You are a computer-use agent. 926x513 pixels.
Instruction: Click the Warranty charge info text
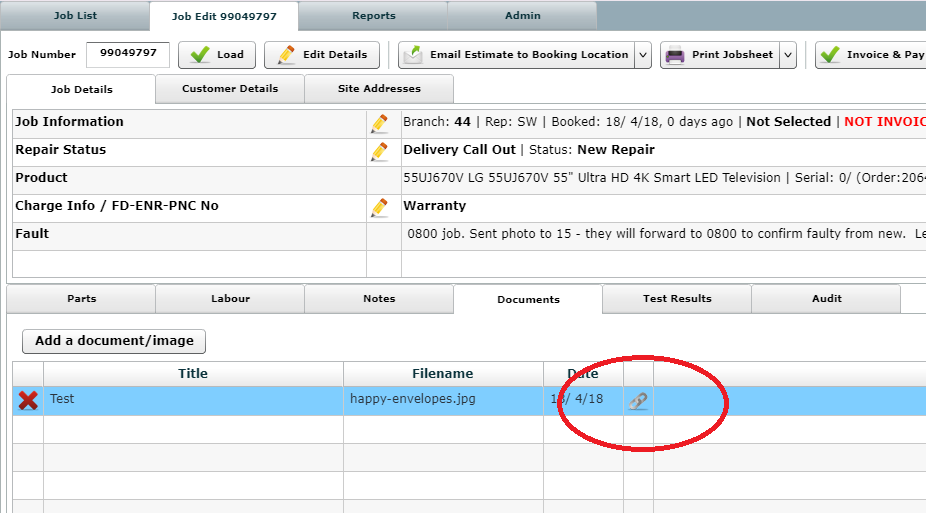[434, 206]
